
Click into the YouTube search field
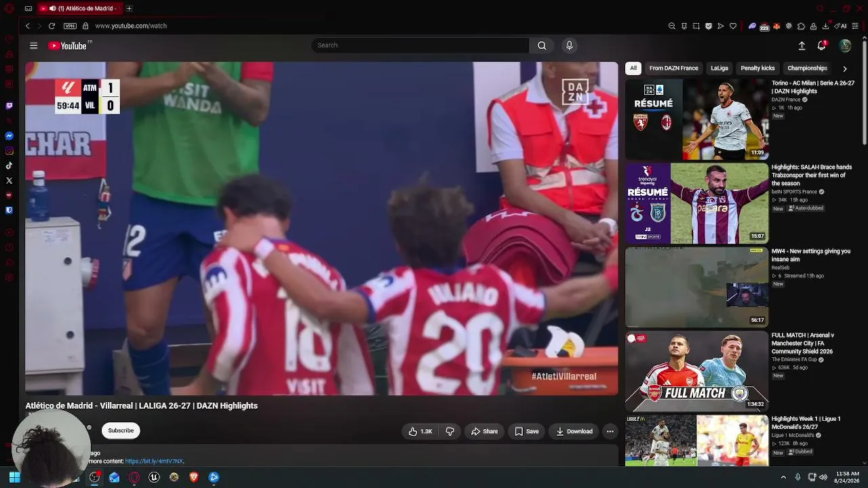tap(420, 45)
